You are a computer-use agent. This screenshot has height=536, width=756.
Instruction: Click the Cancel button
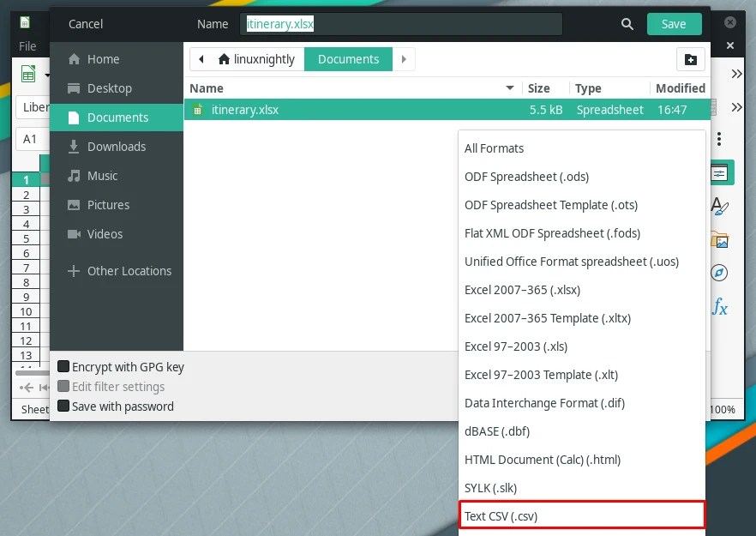[85, 24]
